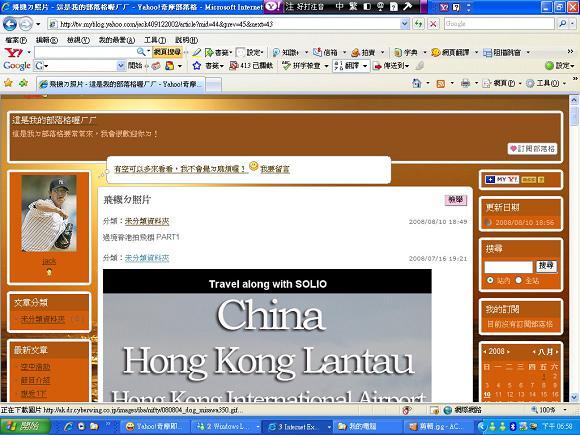This screenshot has height=435, width=580.
Task: Click the 413 已攔截 popup blocker button
Action: [x=251, y=66]
